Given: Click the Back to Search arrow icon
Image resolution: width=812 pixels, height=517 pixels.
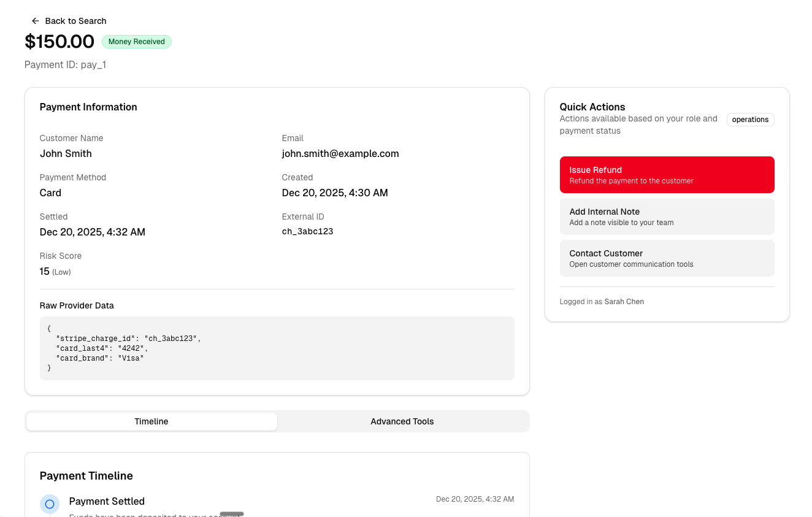Looking at the screenshot, I should pos(35,20).
